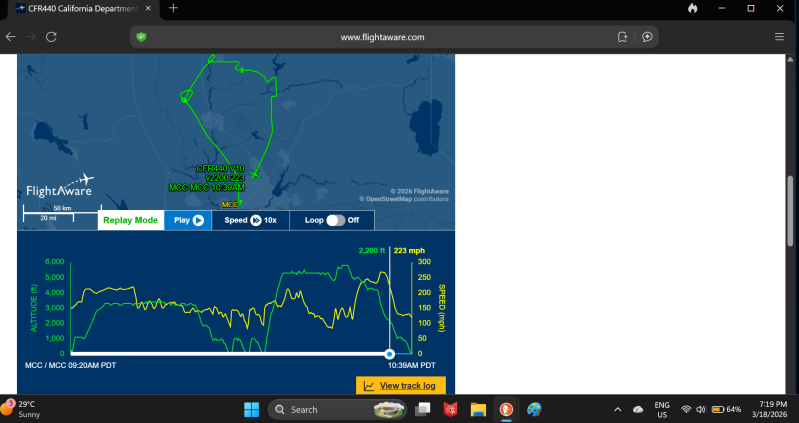The height and width of the screenshot is (423, 799).
Task: Open Wi-Fi network settings tray icon
Action: click(x=686, y=409)
